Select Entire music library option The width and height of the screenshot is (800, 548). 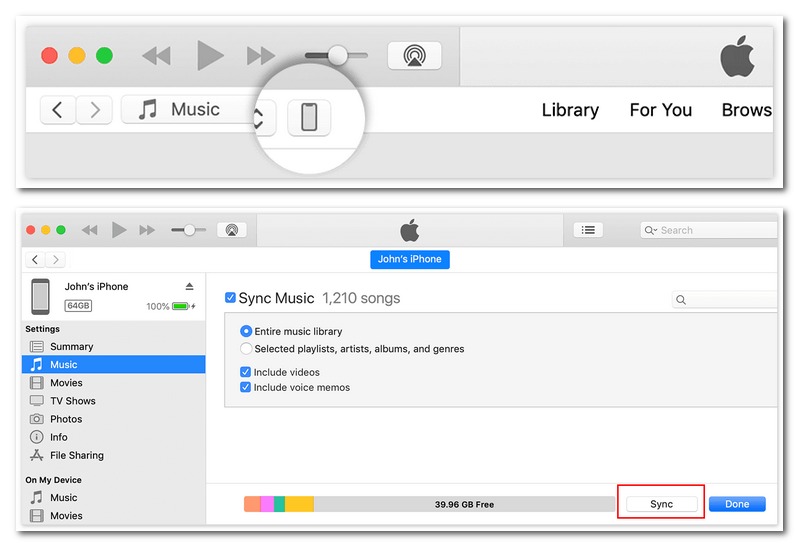coord(246,331)
